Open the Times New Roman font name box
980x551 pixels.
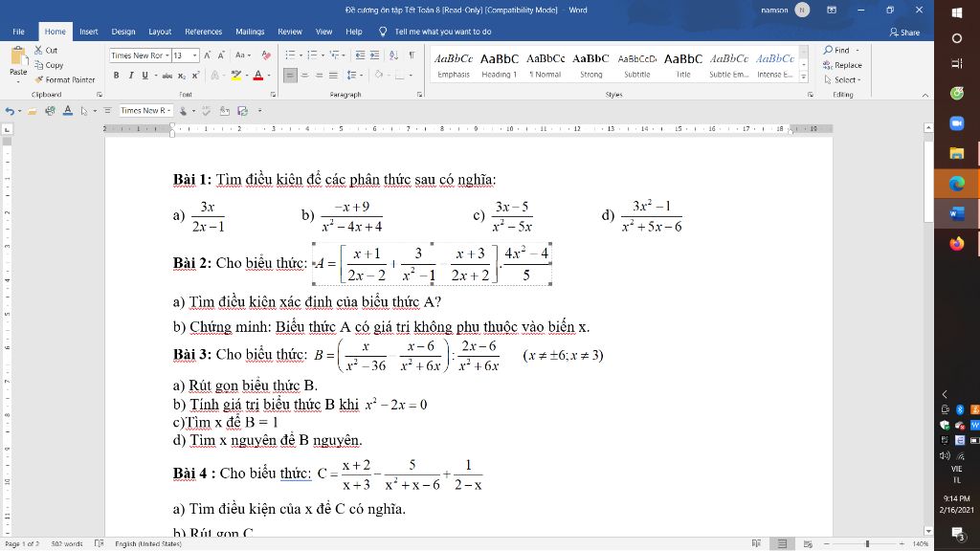140,55
